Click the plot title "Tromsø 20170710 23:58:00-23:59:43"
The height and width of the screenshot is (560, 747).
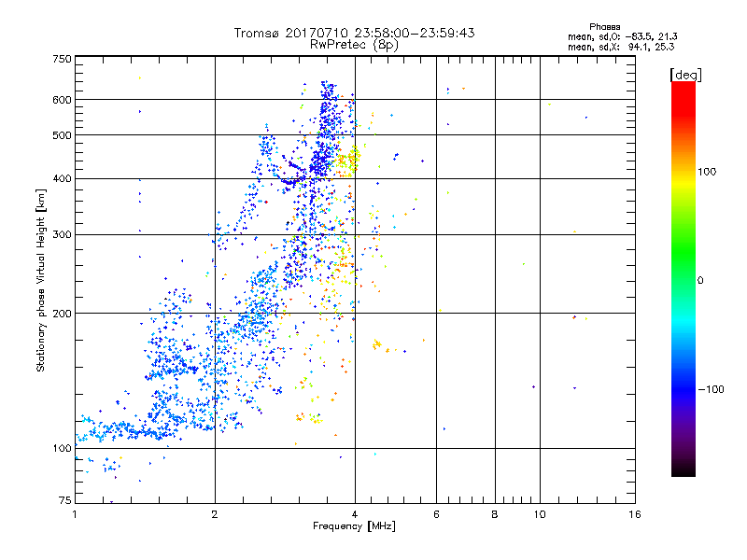(x=354, y=33)
